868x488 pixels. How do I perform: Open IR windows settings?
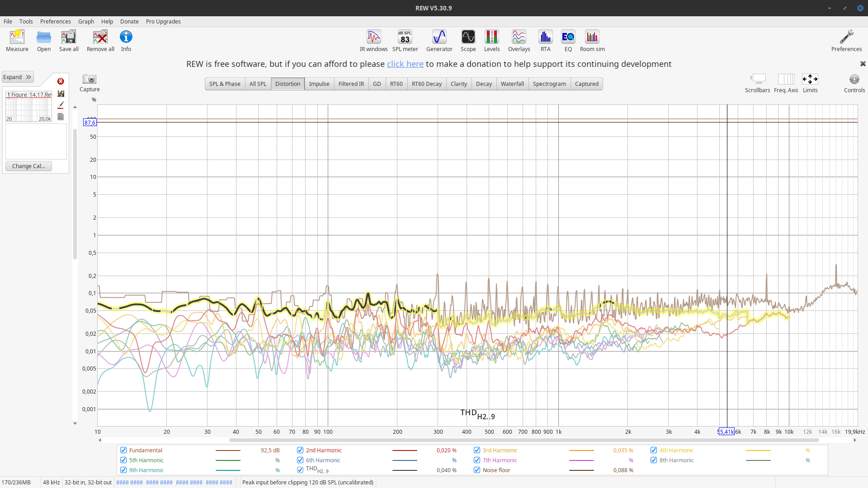(x=374, y=41)
